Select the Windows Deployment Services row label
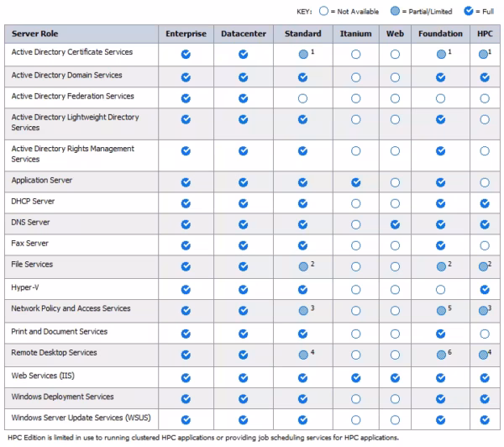The height and width of the screenshot is (447, 504). [x=60, y=397]
